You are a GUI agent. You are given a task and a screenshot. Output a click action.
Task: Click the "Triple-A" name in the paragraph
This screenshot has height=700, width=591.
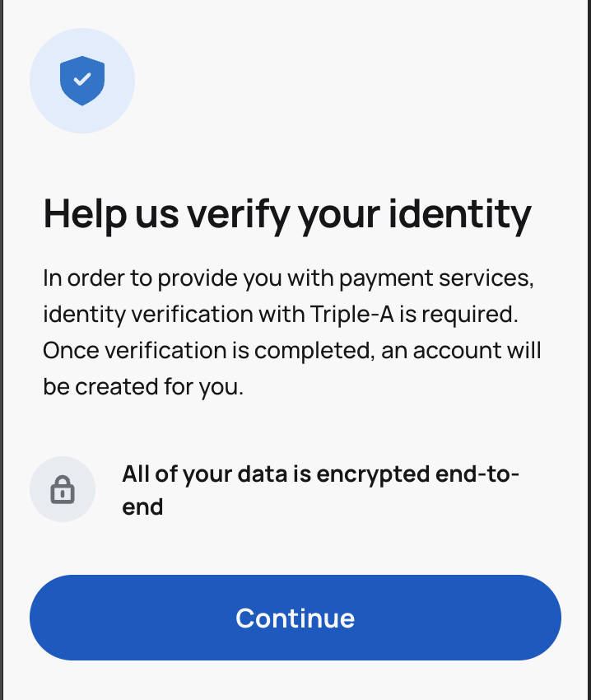[x=351, y=315]
